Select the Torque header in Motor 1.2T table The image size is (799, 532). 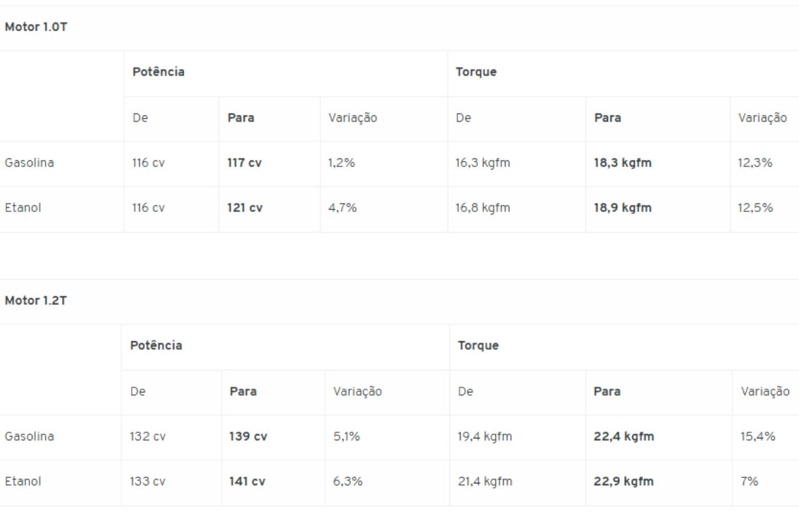pyautogui.click(x=478, y=346)
